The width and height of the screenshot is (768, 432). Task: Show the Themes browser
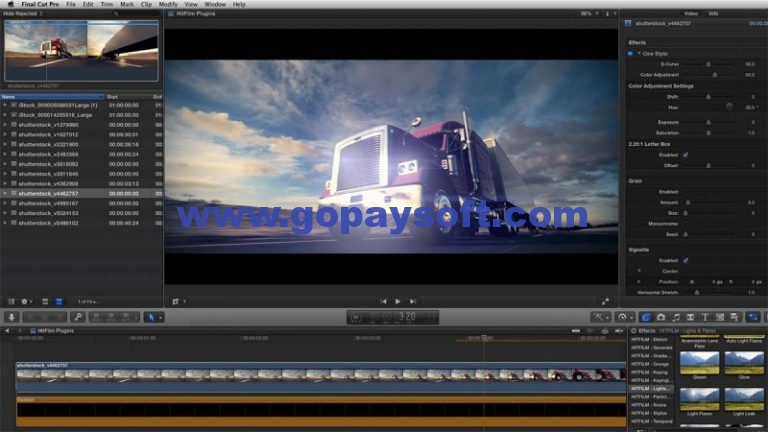click(x=735, y=317)
